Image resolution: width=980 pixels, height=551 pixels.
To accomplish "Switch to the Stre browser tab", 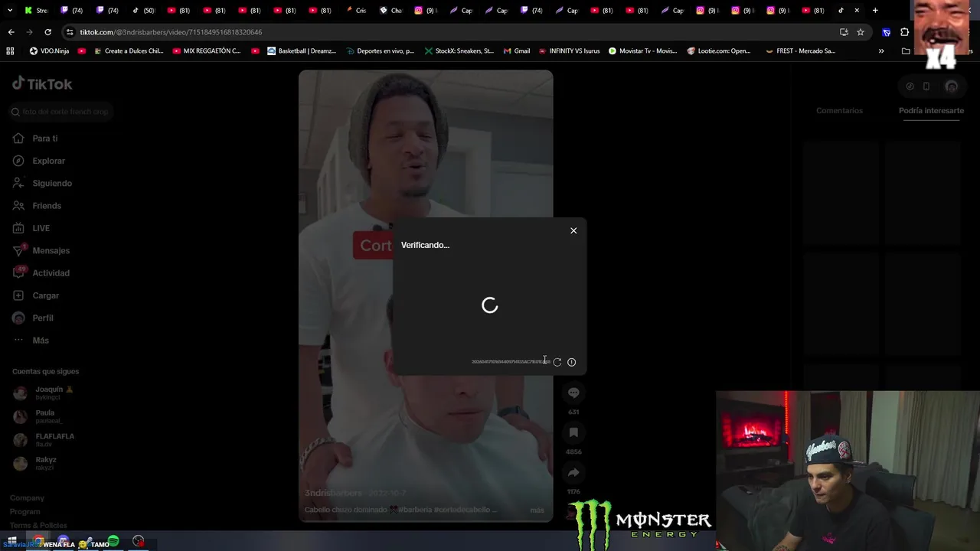I will coord(36,11).
